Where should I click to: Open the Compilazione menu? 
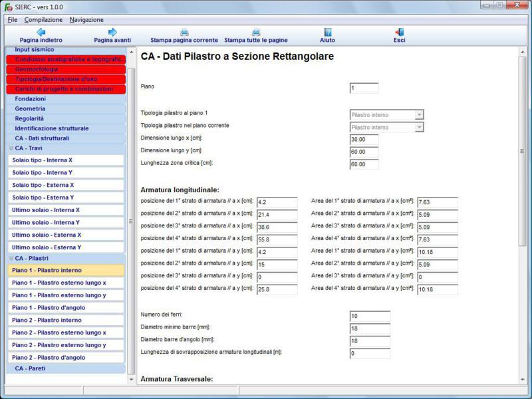[x=43, y=20]
